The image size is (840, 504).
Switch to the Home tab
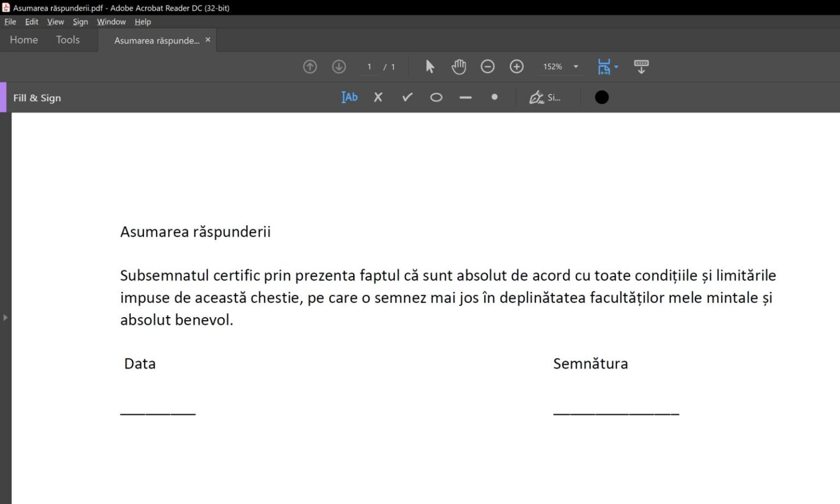pos(24,39)
